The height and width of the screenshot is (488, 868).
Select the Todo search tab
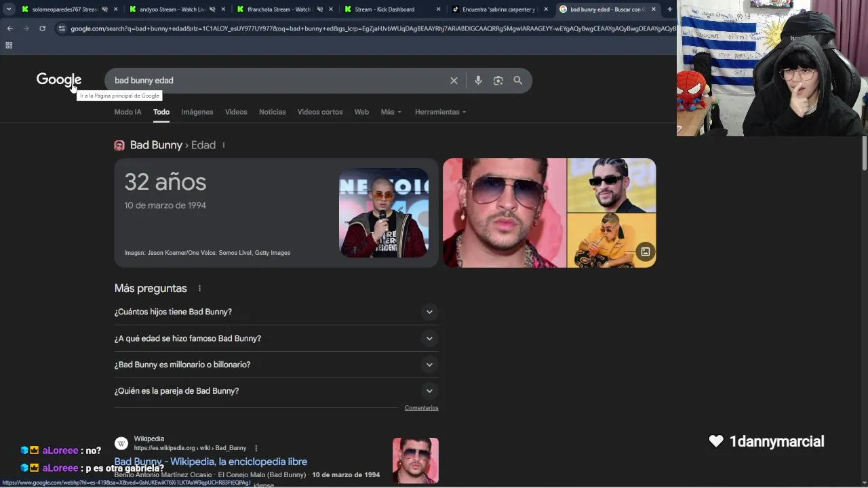click(161, 112)
